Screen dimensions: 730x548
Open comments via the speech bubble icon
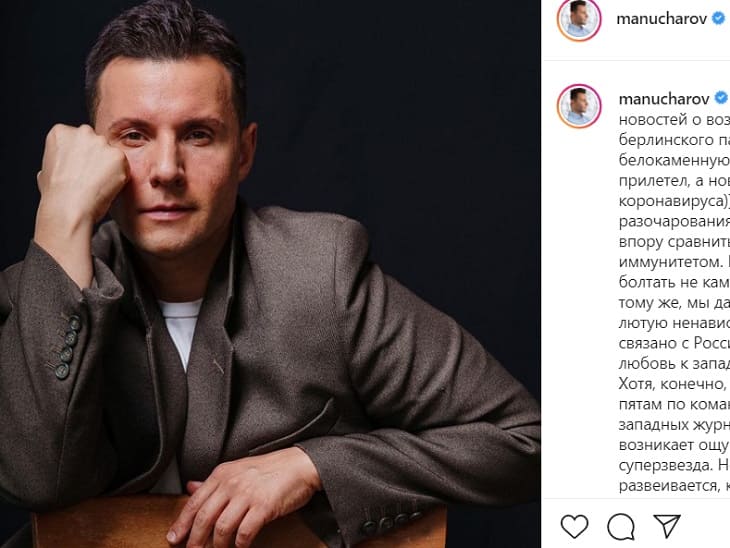point(621,526)
